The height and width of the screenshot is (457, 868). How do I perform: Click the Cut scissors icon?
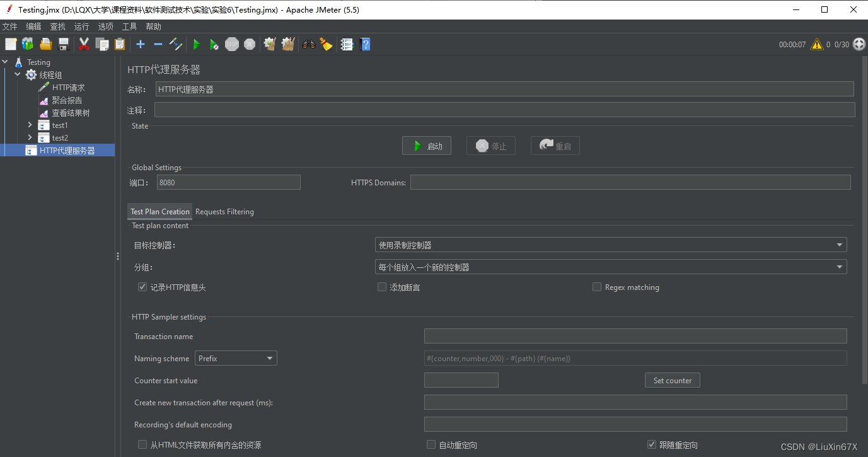84,44
